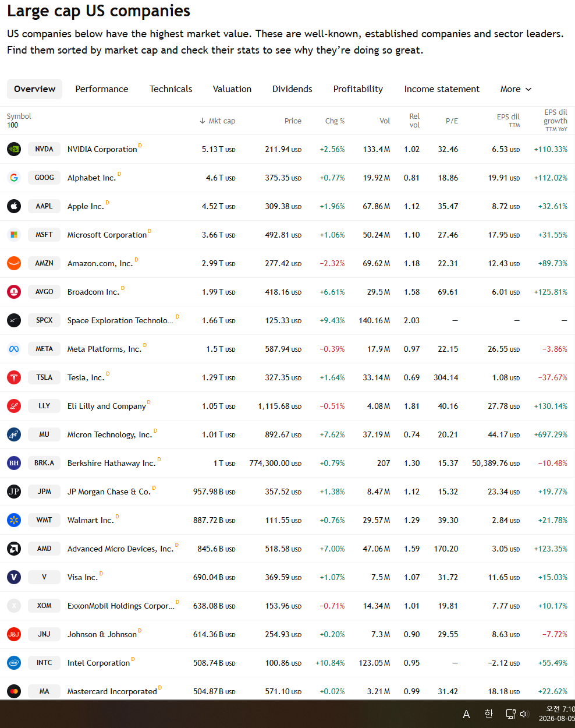Switch to the Technicals tab
This screenshot has width=575, height=728.
[171, 89]
